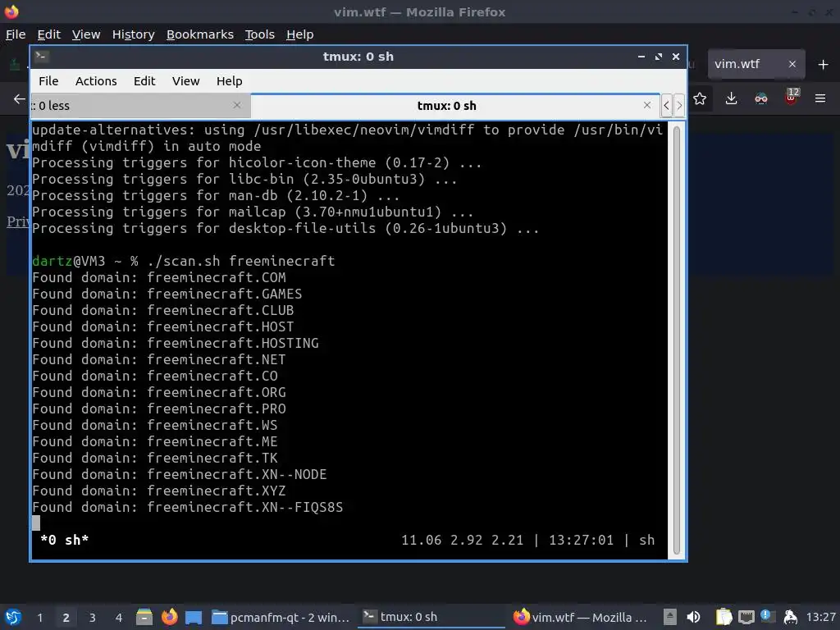Viewport: 840px width, 630px height.
Task: Open Firefox Edit menu
Action: (48, 34)
